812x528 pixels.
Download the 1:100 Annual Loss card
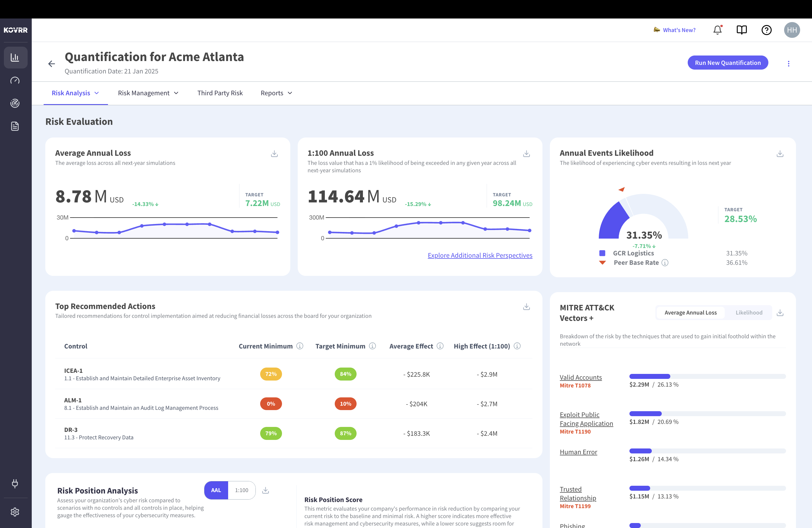526,154
